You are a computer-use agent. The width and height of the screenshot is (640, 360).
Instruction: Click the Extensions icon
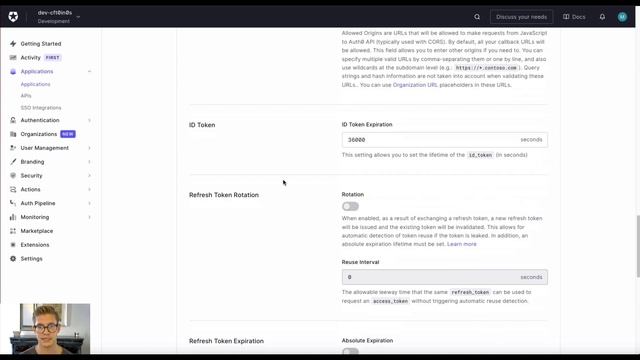(x=13, y=245)
